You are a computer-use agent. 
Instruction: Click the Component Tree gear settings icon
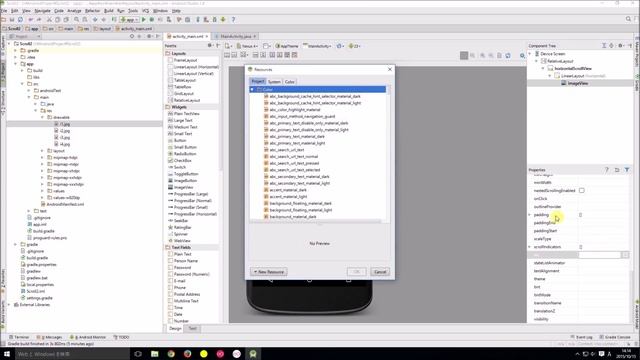pyautogui.click(x=620, y=46)
